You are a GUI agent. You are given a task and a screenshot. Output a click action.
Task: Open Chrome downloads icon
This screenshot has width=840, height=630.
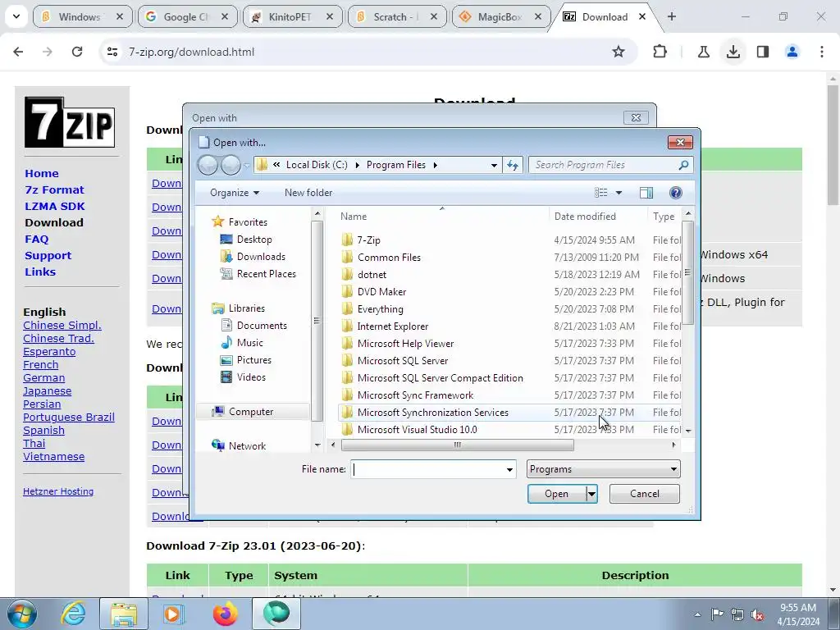(x=733, y=52)
